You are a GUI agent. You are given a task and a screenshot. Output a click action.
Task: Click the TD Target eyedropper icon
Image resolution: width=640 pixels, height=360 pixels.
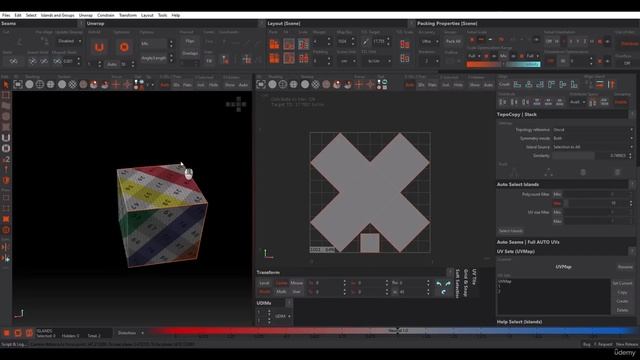[x=365, y=42]
